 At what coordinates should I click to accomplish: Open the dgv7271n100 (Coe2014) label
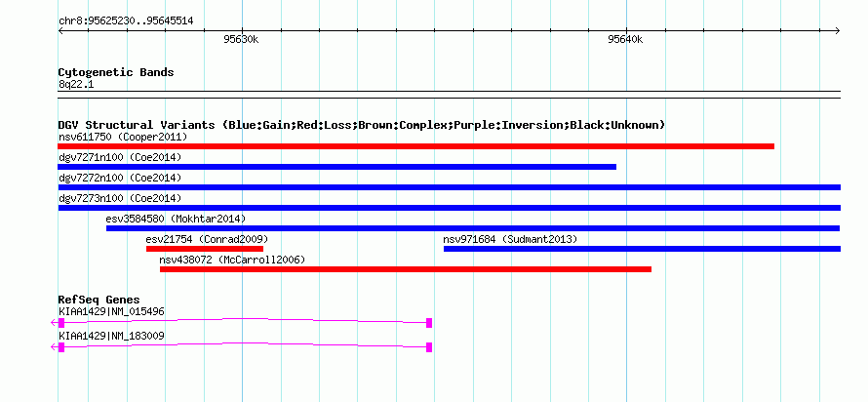[x=120, y=157]
